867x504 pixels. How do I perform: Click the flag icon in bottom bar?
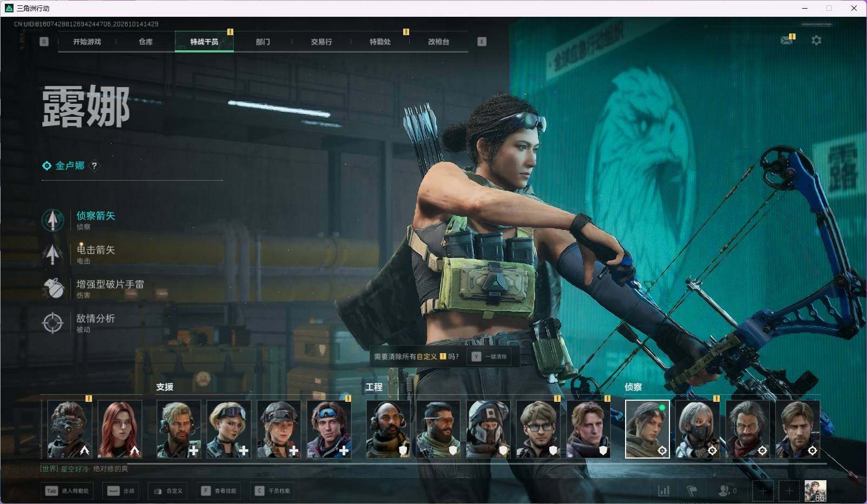click(x=692, y=491)
